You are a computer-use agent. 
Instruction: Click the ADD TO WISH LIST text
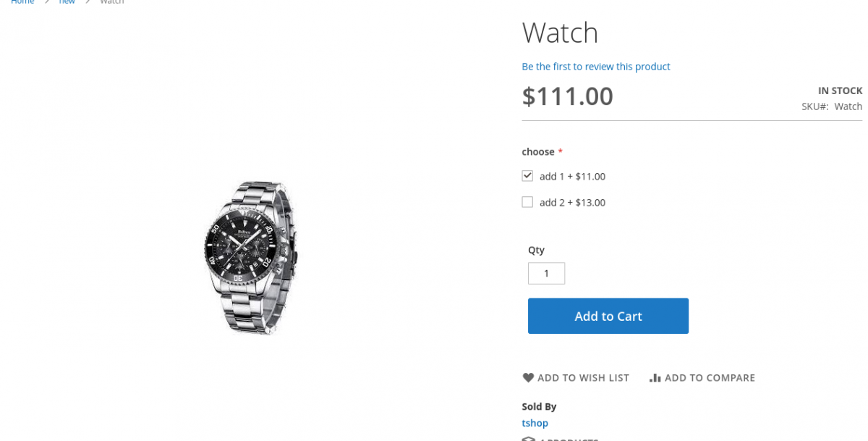pyautogui.click(x=583, y=378)
